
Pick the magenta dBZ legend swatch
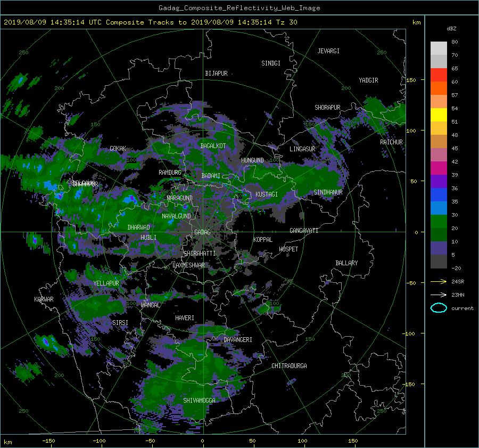coord(439,168)
